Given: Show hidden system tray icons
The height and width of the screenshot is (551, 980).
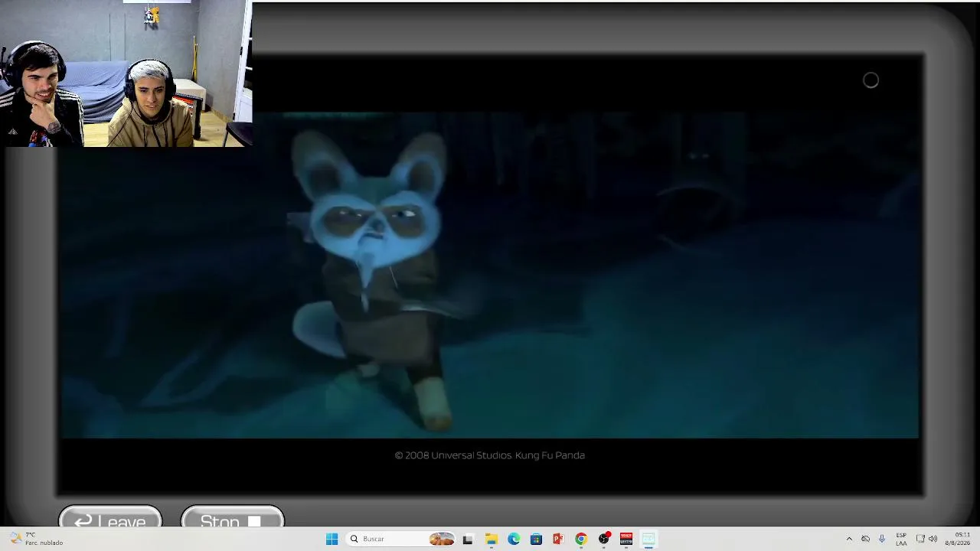Looking at the screenshot, I should pyautogui.click(x=848, y=539).
